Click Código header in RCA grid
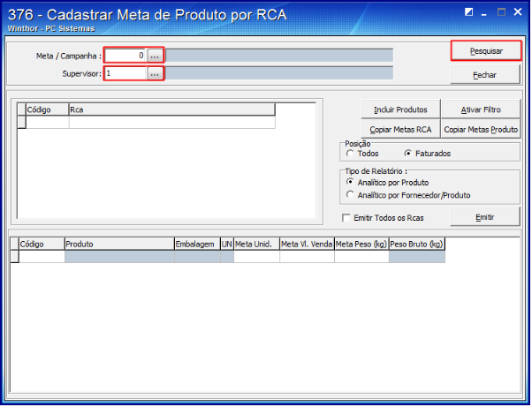 point(47,109)
